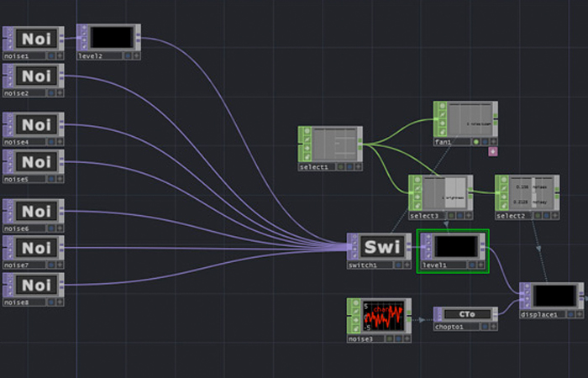
Task: Click the diagonal-arrow flag on select2 node
Action: pyautogui.click(x=504, y=189)
